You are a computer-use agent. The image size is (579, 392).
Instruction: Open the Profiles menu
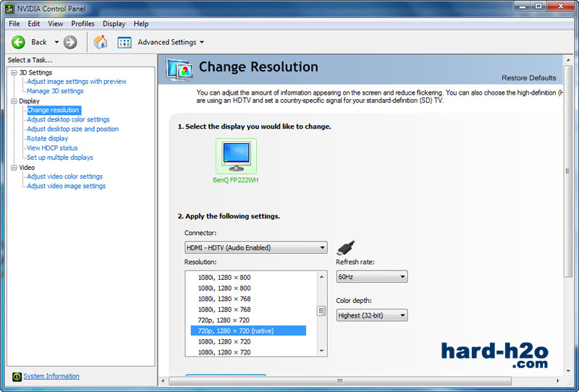83,24
